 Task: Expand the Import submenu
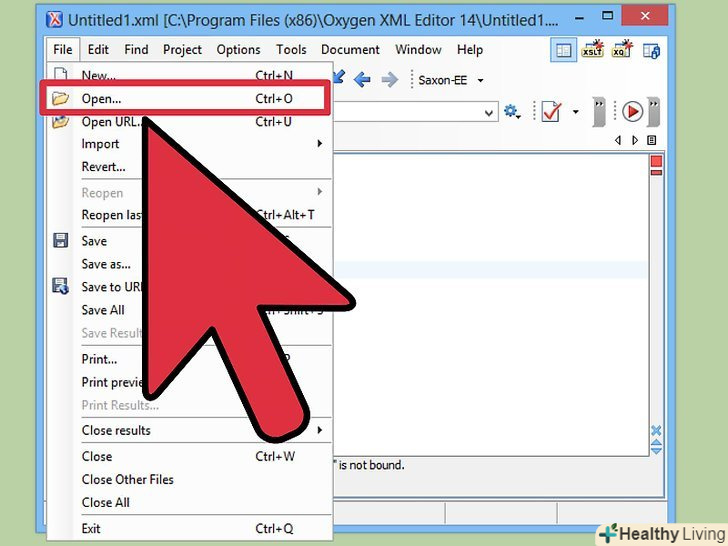click(189, 144)
